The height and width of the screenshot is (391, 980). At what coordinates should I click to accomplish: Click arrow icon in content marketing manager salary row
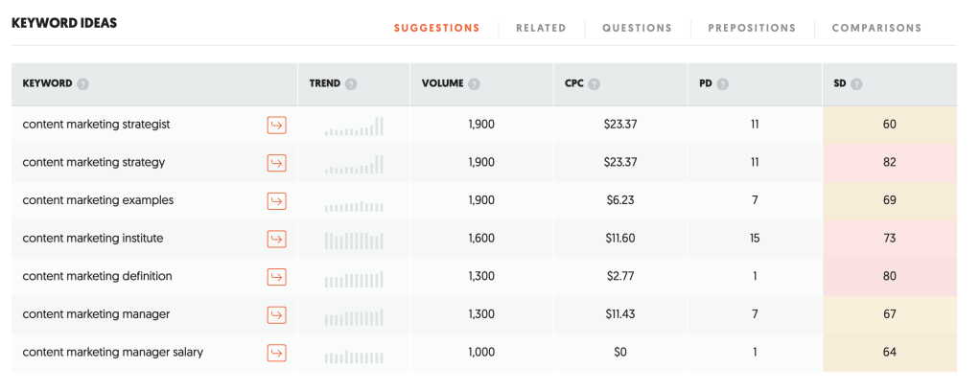276,353
